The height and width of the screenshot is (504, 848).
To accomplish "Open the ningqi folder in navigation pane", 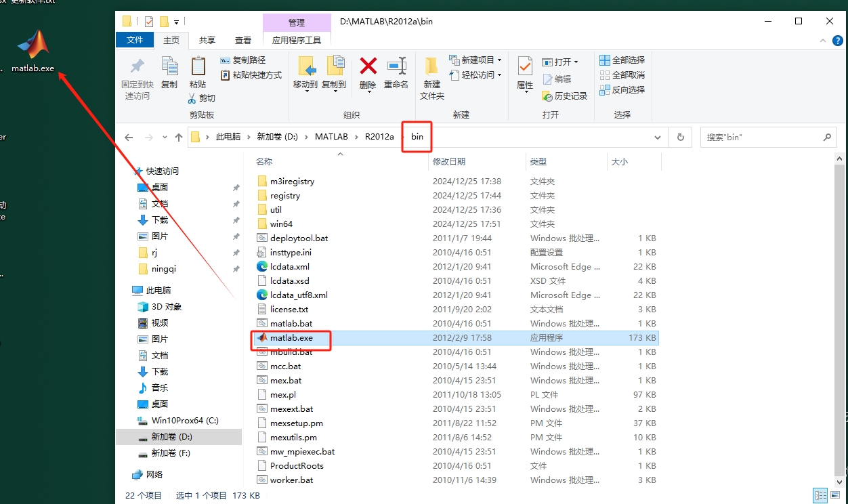I will [x=163, y=269].
